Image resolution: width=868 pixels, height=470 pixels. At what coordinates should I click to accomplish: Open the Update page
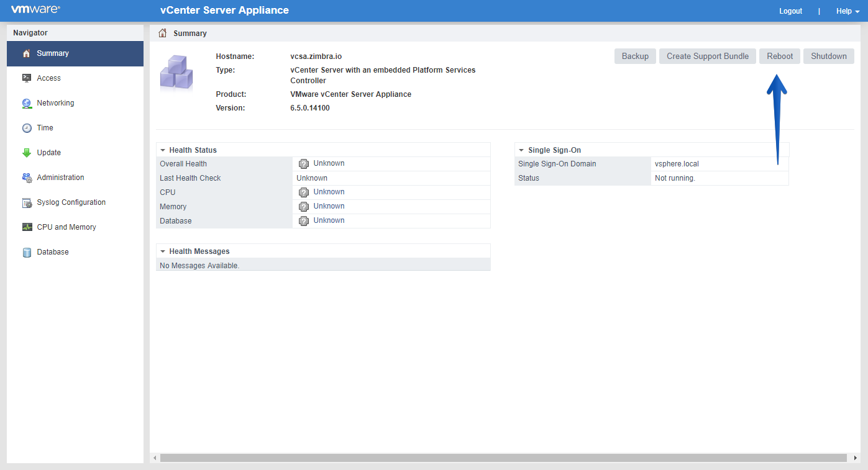click(75, 153)
